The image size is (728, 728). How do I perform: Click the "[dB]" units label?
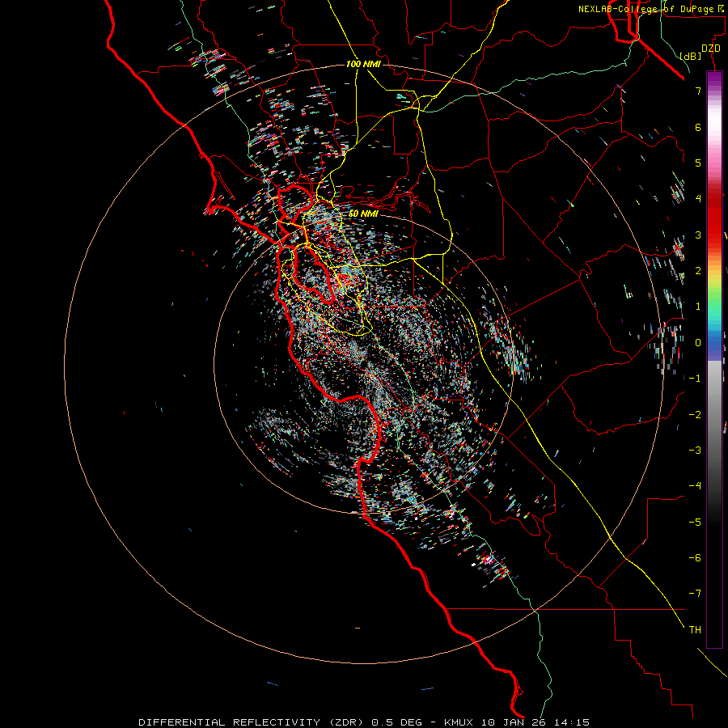[x=691, y=56]
